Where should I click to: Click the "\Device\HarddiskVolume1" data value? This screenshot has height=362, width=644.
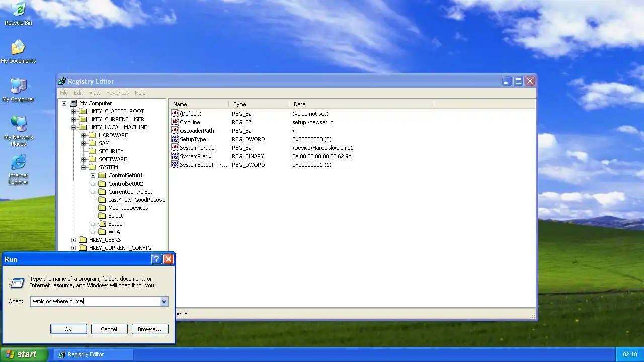323,148
